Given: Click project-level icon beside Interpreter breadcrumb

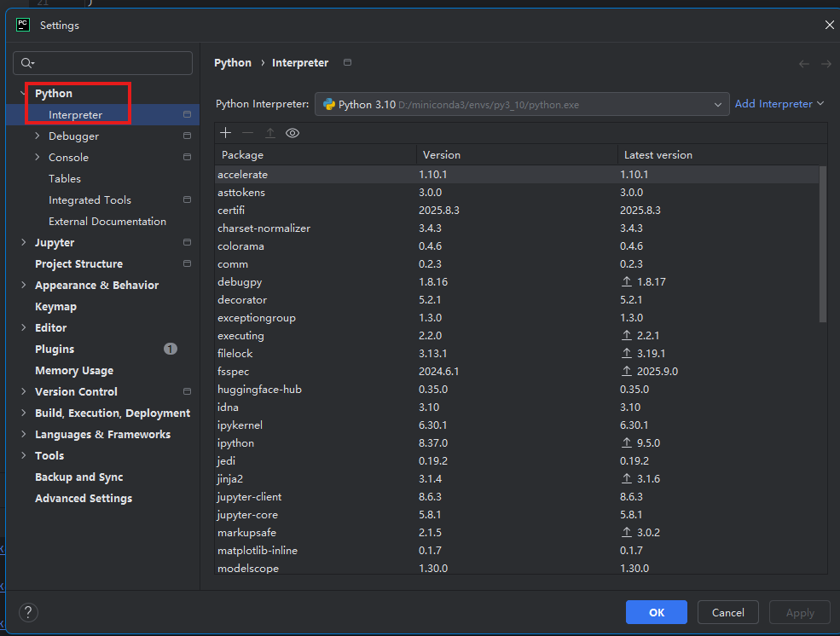Looking at the screenshot, I should (x=348, y=62).
